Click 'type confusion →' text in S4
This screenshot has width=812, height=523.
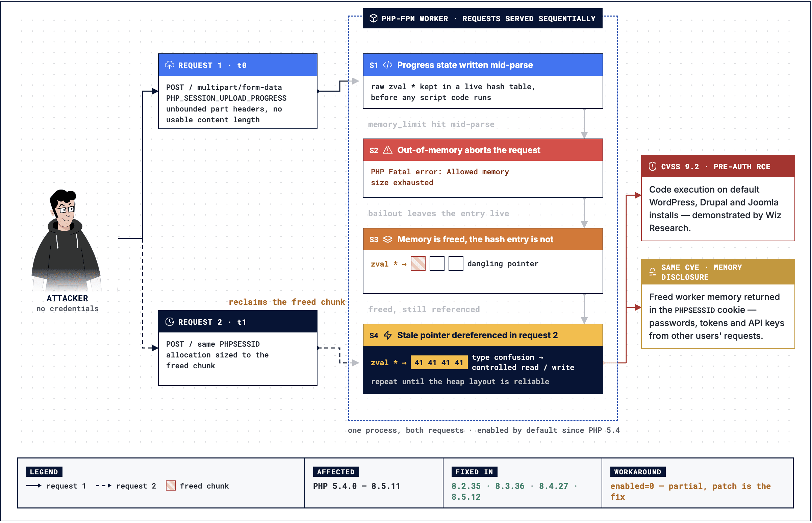(508, 357)
